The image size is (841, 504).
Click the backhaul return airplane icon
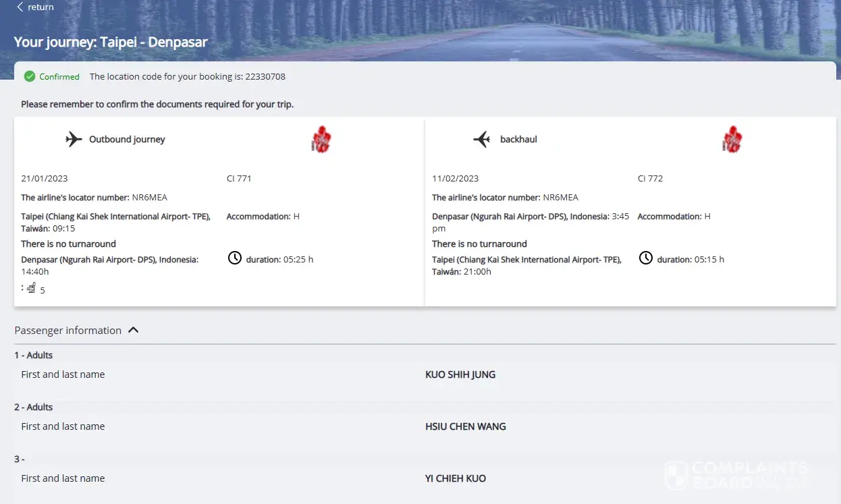pos(481,140)
